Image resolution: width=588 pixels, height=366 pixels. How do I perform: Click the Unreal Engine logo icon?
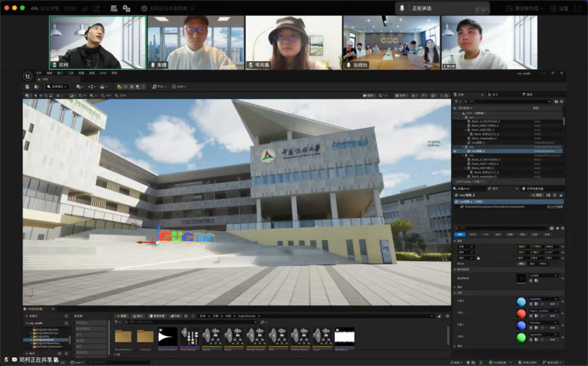[28, 76]
